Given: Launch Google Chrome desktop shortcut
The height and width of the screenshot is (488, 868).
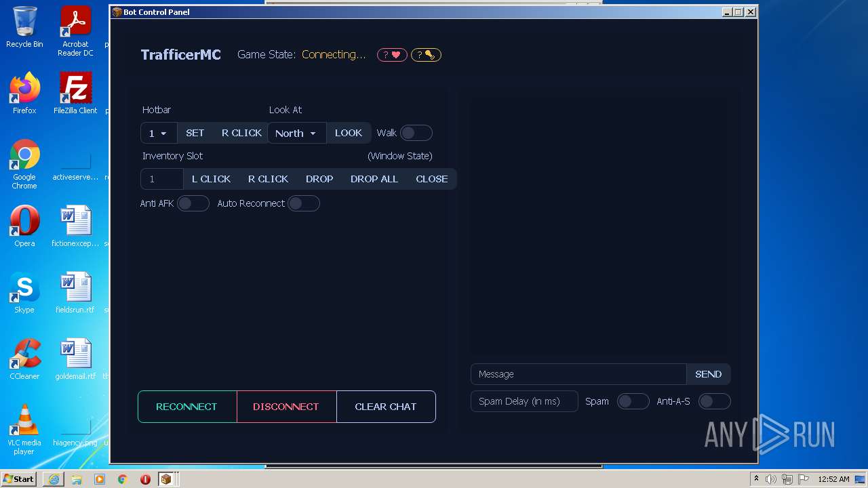Looking at the screenshot, I should click(24, 164).
